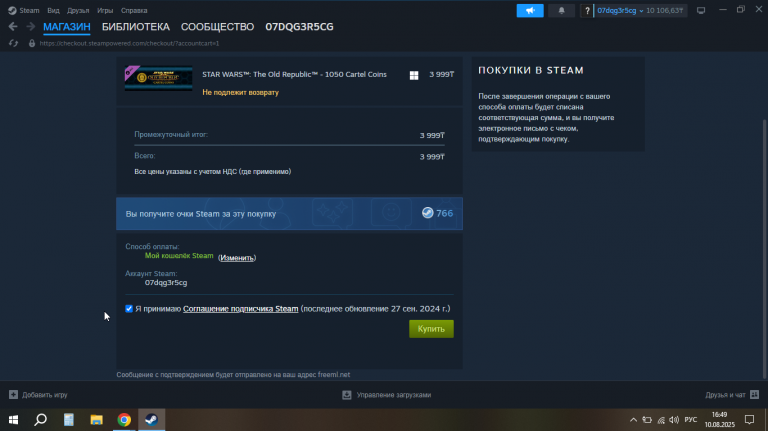
Task: Switch to the БИБЛИОТЕКА tab
Action: pyautogui.click(x=136, y=27)
